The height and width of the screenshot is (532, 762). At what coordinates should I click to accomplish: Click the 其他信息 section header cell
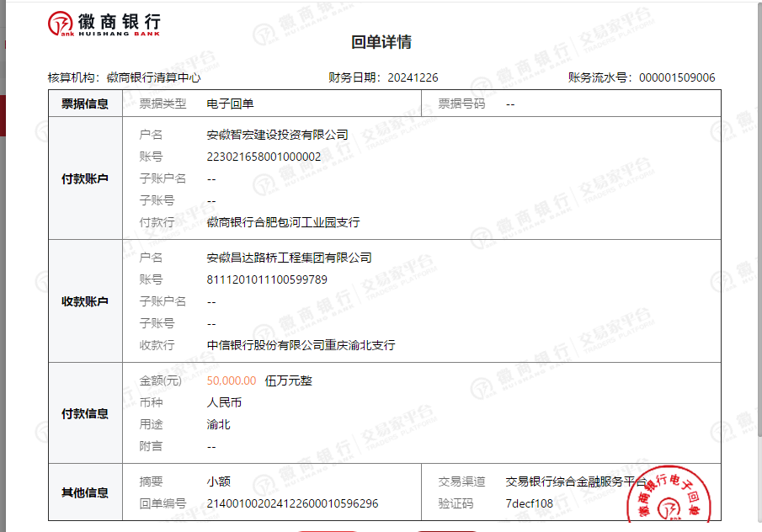pos(85,492)
